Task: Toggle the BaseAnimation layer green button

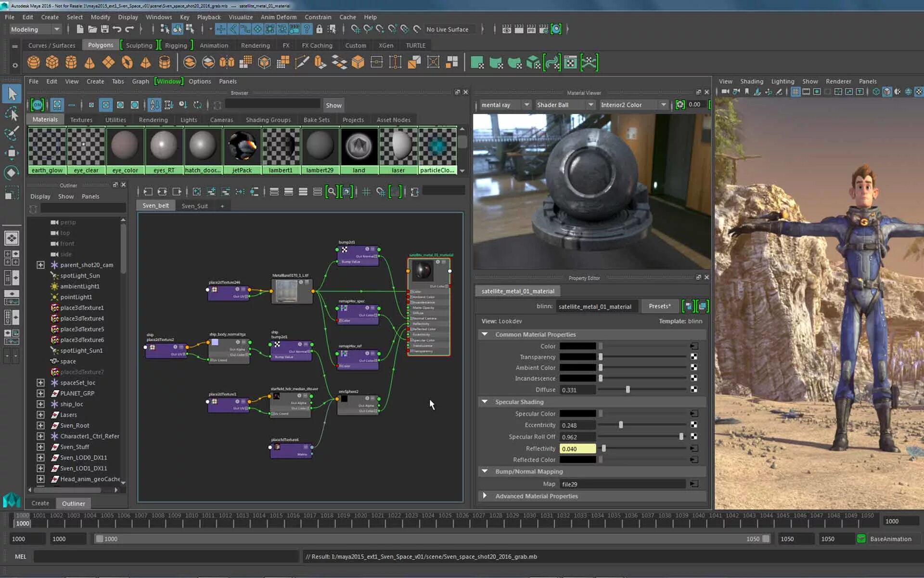Action: pos(861,539)
